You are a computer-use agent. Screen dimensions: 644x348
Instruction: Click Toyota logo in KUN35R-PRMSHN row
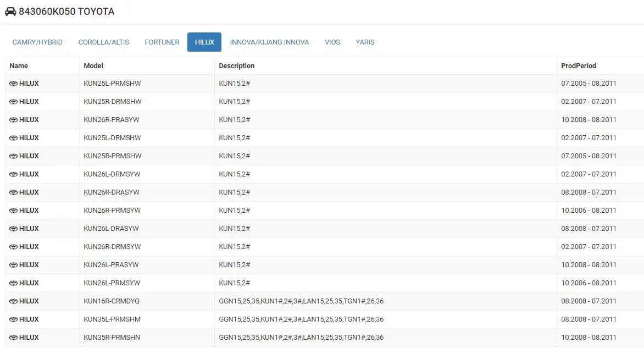pos(13,338)
